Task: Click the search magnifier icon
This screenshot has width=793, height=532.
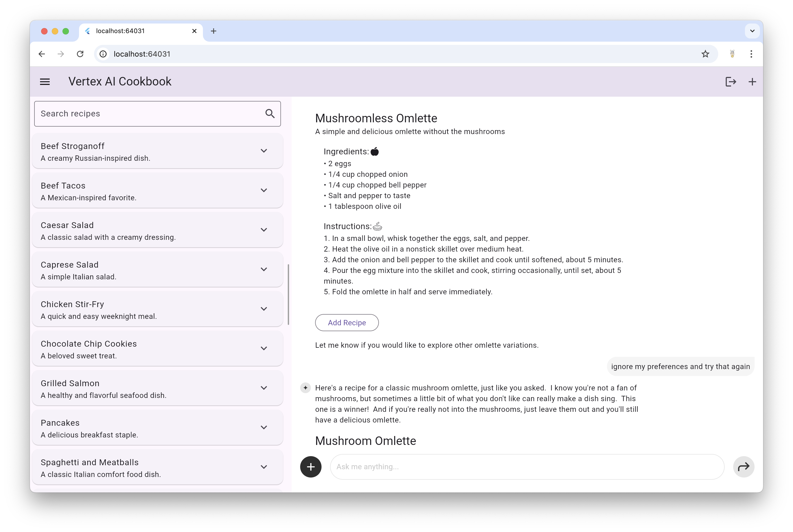Action: pos(270,114)
